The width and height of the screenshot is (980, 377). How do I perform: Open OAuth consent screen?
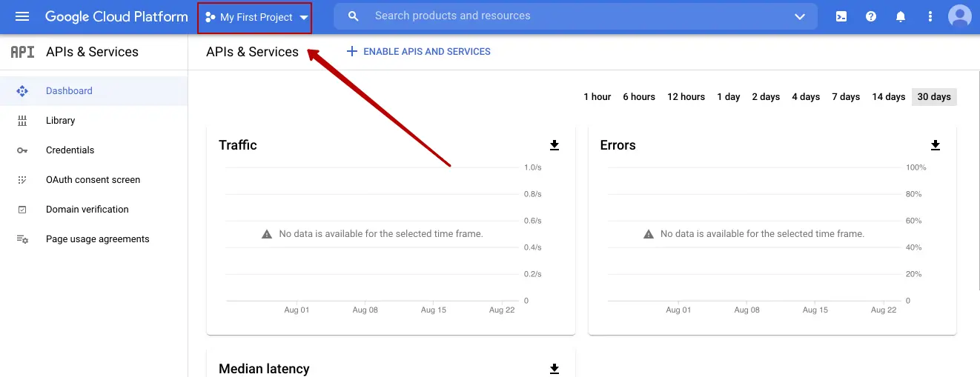93,180
